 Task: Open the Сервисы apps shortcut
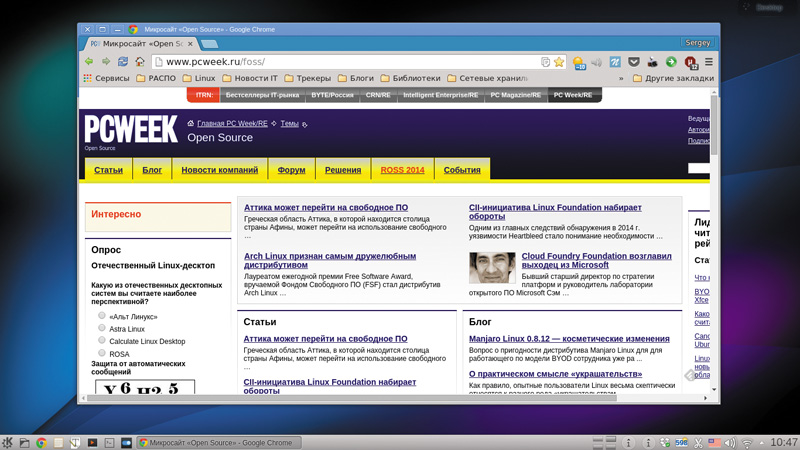coord(106,78)
